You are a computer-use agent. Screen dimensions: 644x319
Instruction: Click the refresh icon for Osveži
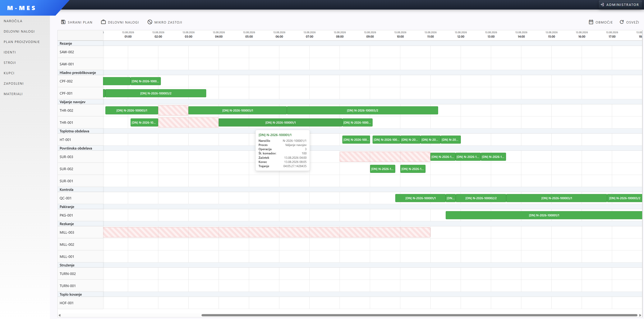(622, 22)
